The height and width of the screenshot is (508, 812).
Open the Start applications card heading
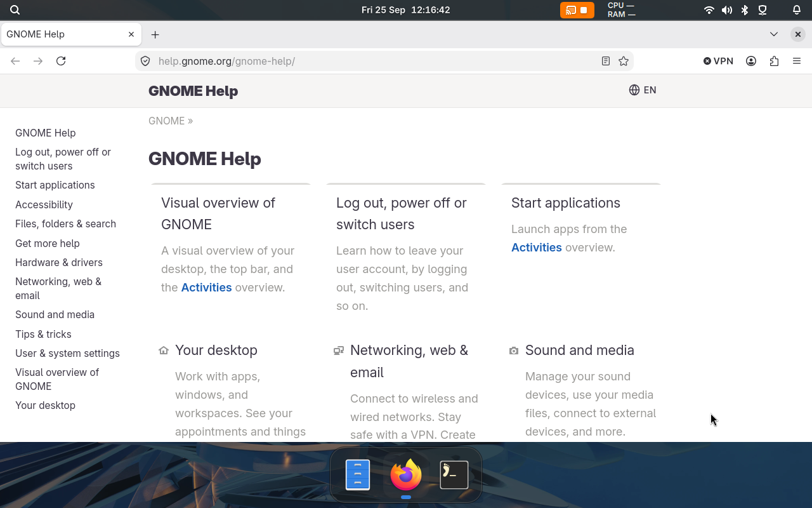566,203
